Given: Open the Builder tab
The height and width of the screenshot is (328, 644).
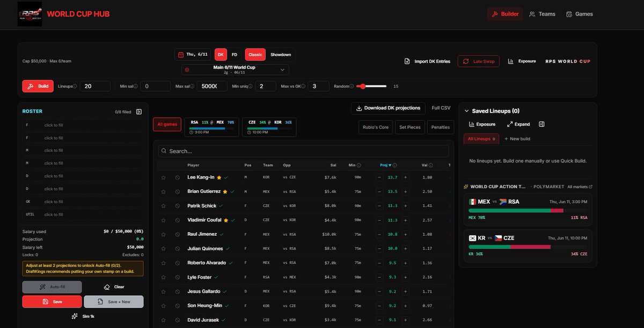Looking at the screenshot, I should pos(505,14).
